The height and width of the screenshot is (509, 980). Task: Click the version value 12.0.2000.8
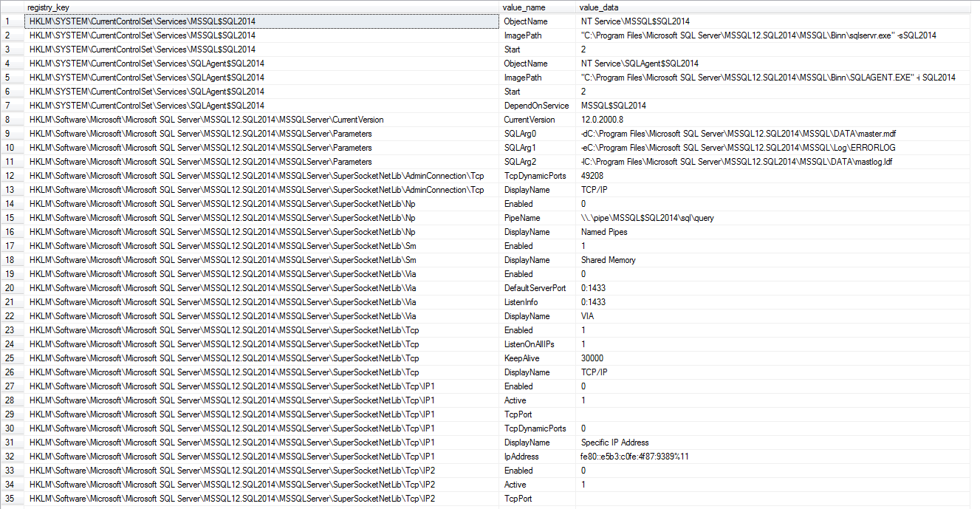tap(602, 120)
